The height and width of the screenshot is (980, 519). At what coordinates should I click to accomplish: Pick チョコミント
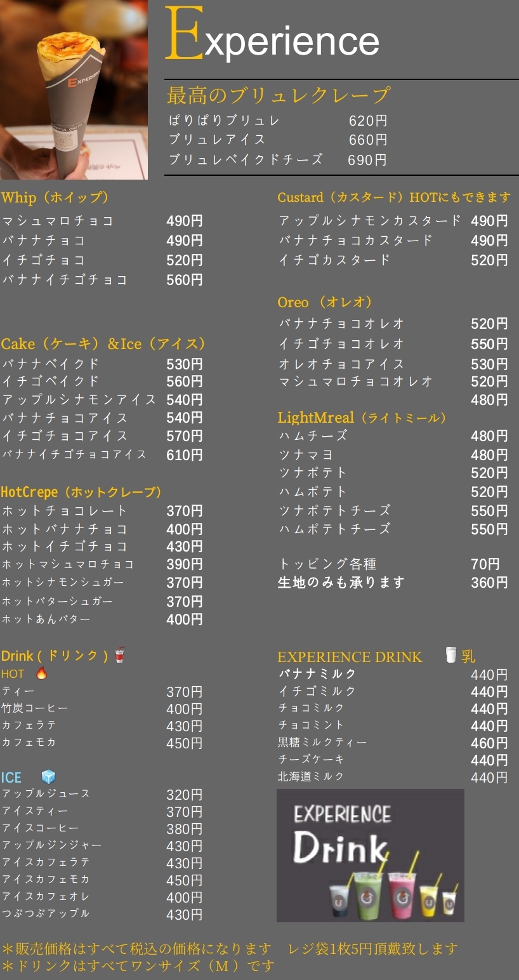tap(312, 724)
